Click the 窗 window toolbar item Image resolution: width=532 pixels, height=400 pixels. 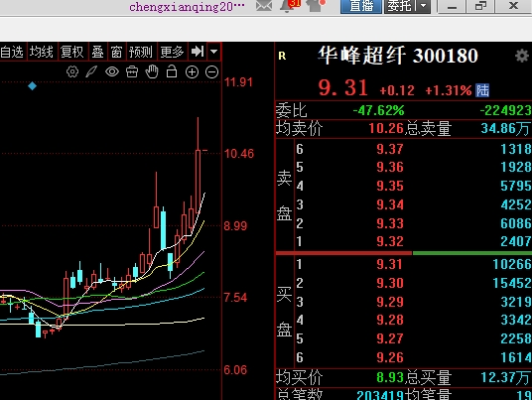pyautogui.click(x=117, y=52)
